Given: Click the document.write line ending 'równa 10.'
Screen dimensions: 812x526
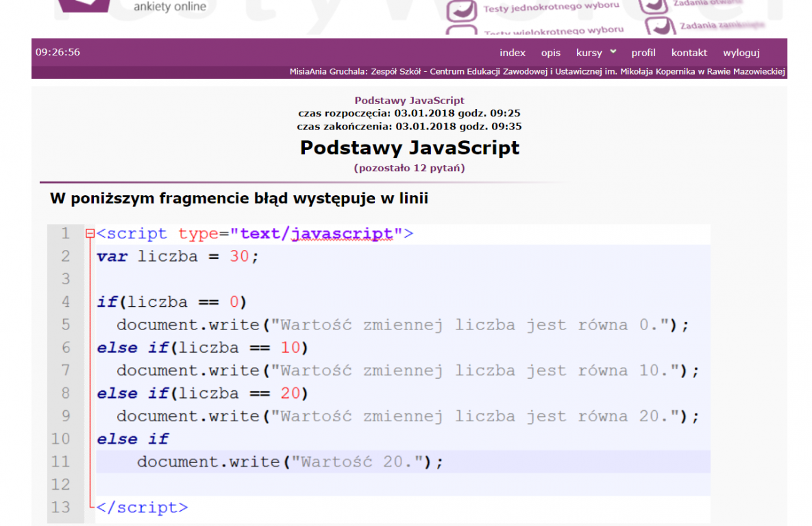Looking at the screenshot, I should pos(408,370).
